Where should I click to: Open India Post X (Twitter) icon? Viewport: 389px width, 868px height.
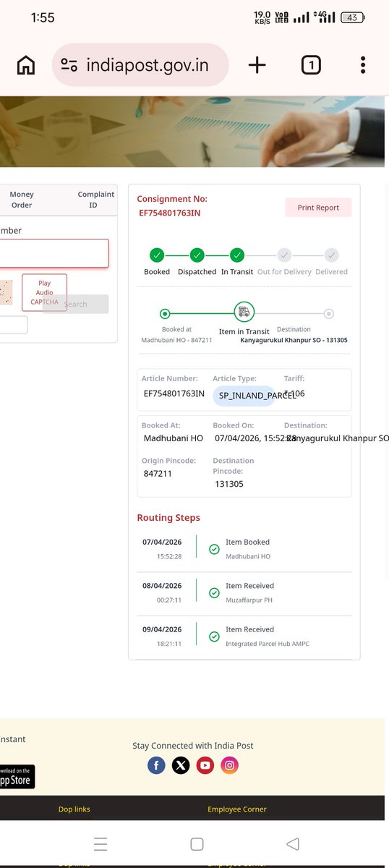coord(181,765)
